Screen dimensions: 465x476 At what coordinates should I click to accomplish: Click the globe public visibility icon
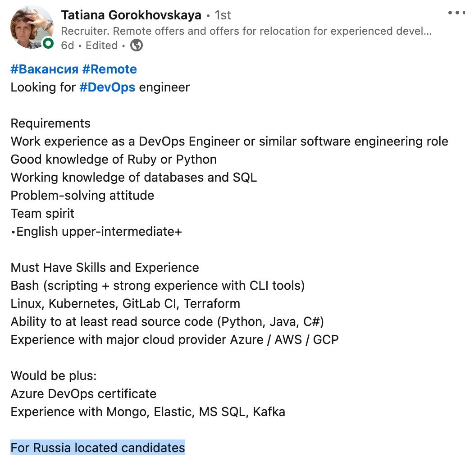coord(136,46)
